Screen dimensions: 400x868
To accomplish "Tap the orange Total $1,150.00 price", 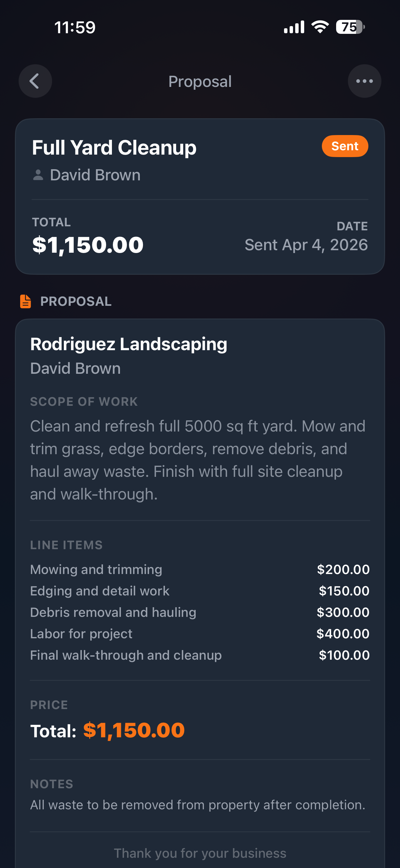I will (x=134, y=730).
